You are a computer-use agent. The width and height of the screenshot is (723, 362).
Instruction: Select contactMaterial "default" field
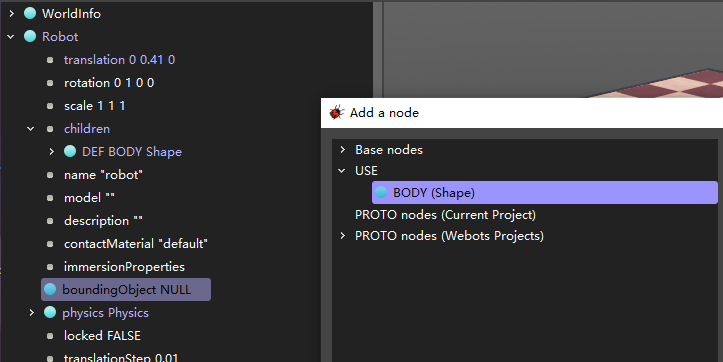point(136,244)
